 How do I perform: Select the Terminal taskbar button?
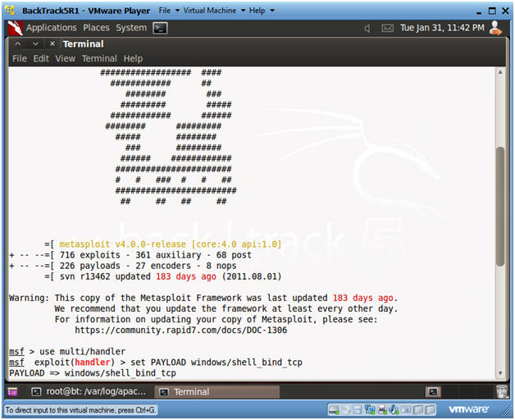216,392
